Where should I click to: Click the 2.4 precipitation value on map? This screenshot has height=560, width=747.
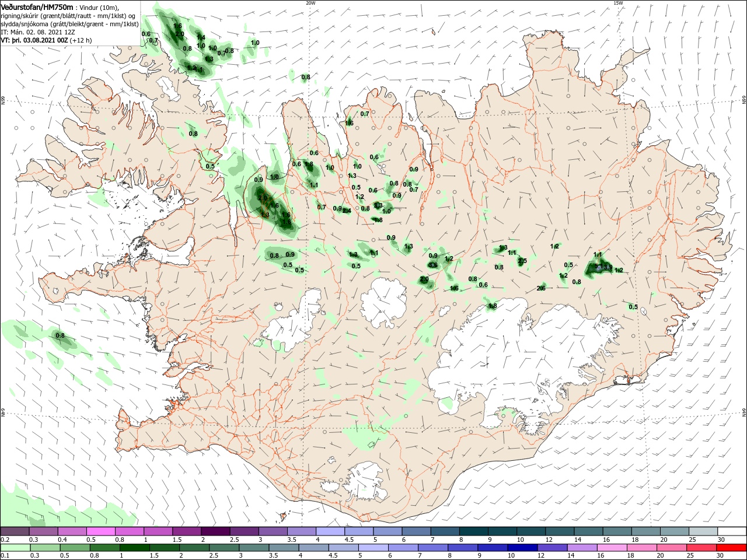pos(347,211)
